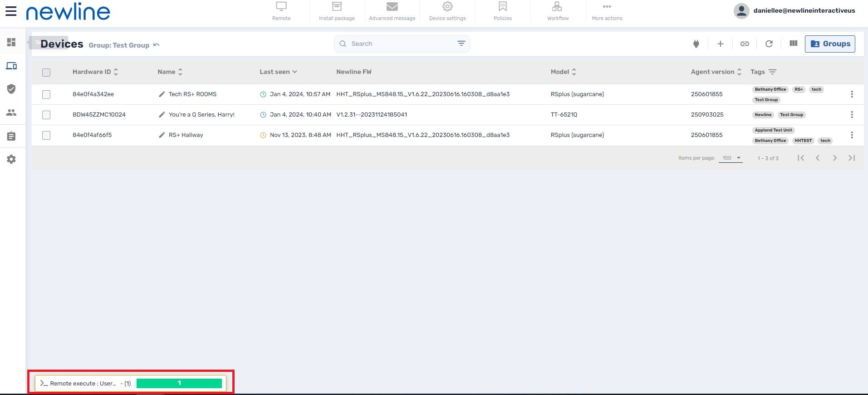Click hardware ID 84e0f4af66f5
This screenshot has width=868, height=395.
tap(92, 135)
